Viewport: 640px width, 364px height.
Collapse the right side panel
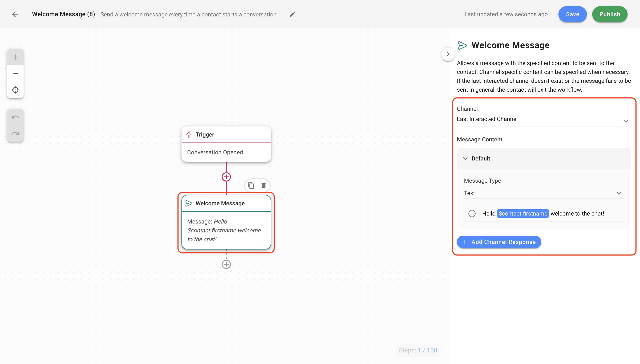click(448, 54)
